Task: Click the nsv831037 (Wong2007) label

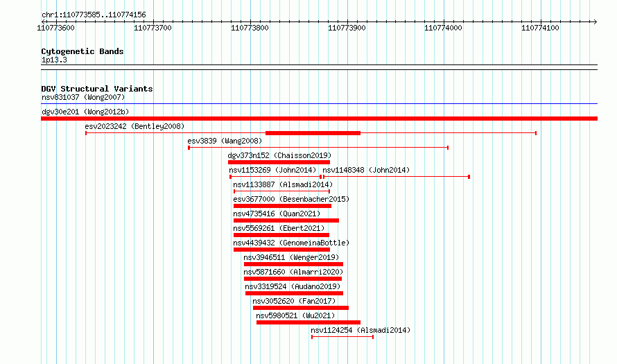Action: click(x=83, y=97)
